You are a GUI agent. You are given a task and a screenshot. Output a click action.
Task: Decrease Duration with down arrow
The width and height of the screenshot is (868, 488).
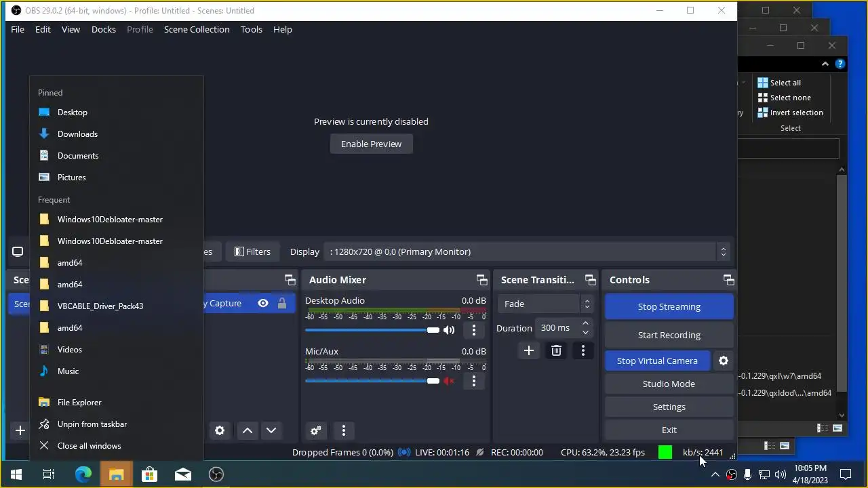point(585,333)
